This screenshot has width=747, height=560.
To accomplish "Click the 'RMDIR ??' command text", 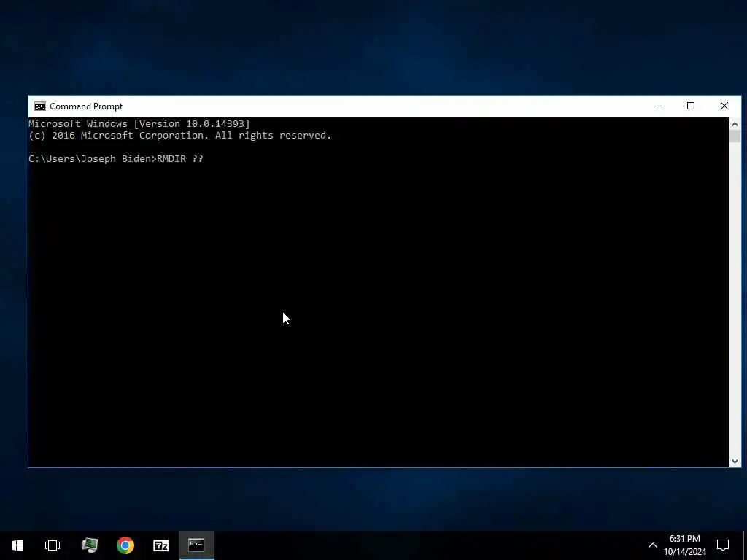I will (x=180, y=158).
